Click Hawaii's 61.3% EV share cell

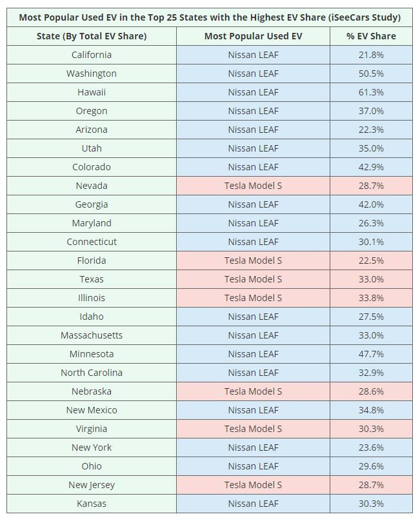tap(371, 92)
